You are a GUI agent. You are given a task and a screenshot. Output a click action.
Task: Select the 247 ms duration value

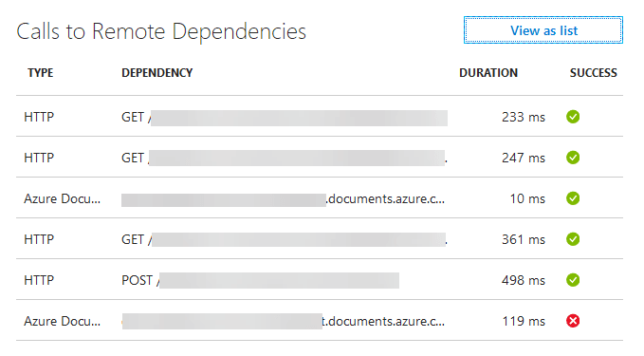click(x=524, y=158)
